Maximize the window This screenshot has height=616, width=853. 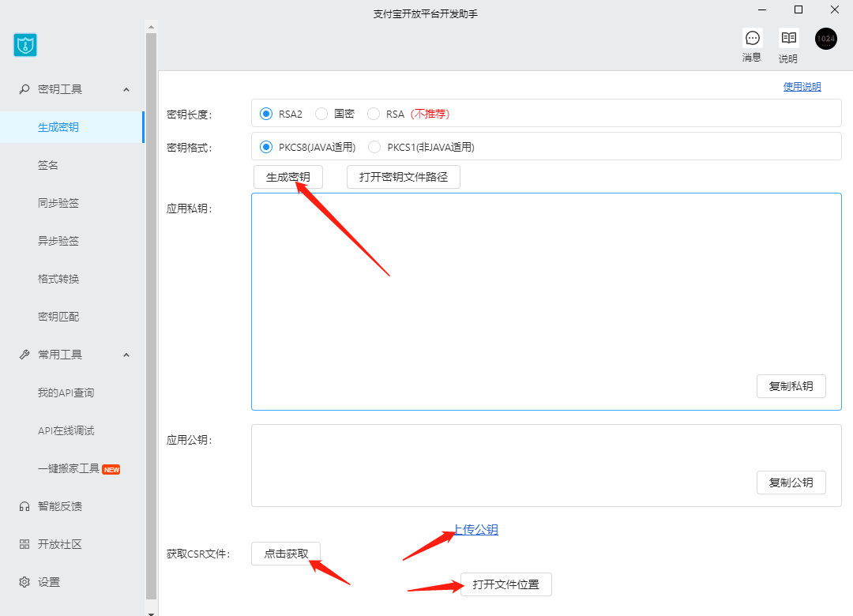(799, 9)
